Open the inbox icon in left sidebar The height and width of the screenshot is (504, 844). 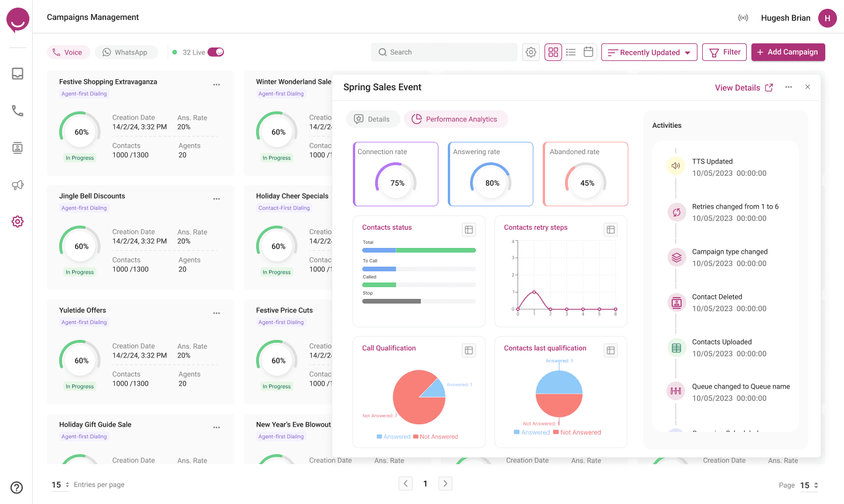click(x=18, y=74)
